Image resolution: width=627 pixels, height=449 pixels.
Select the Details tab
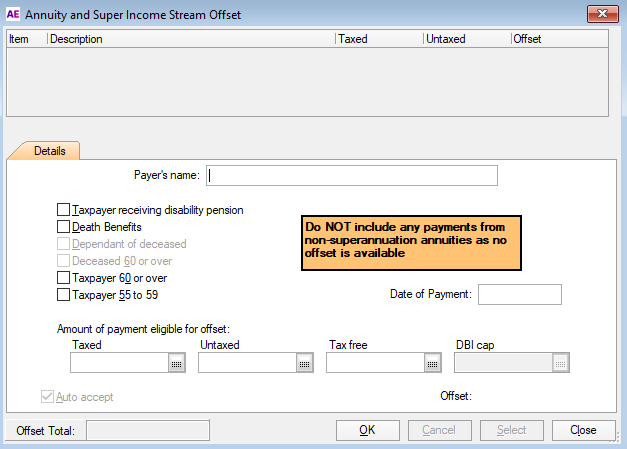pyautogui.click(x=50, y=151)
